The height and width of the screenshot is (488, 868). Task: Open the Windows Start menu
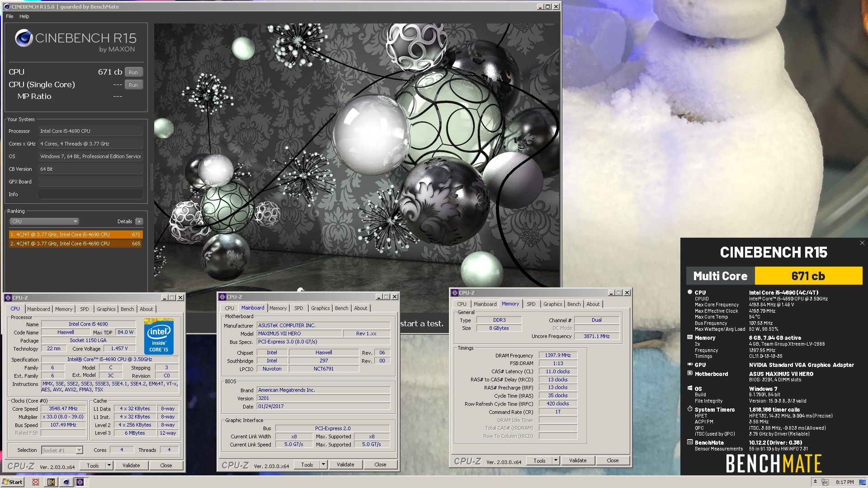(12, 482)
